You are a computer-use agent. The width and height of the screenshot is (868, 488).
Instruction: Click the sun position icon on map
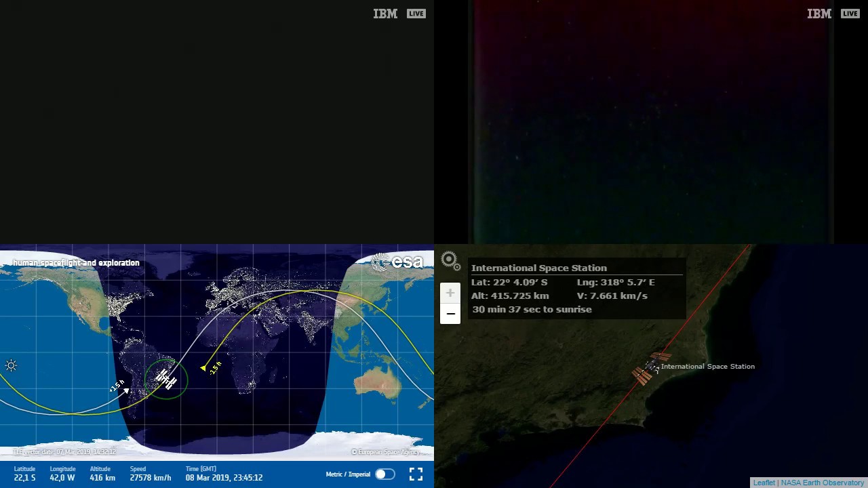(12, 366)
